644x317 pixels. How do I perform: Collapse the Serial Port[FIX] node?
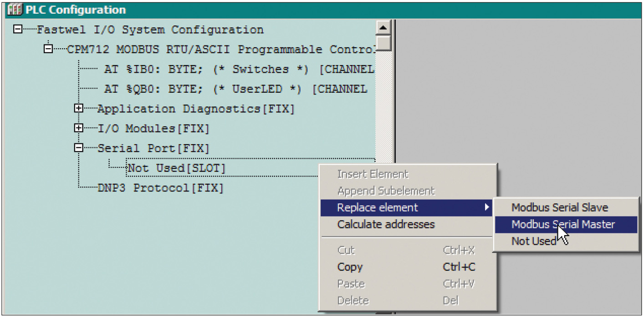tap(78, 148)
